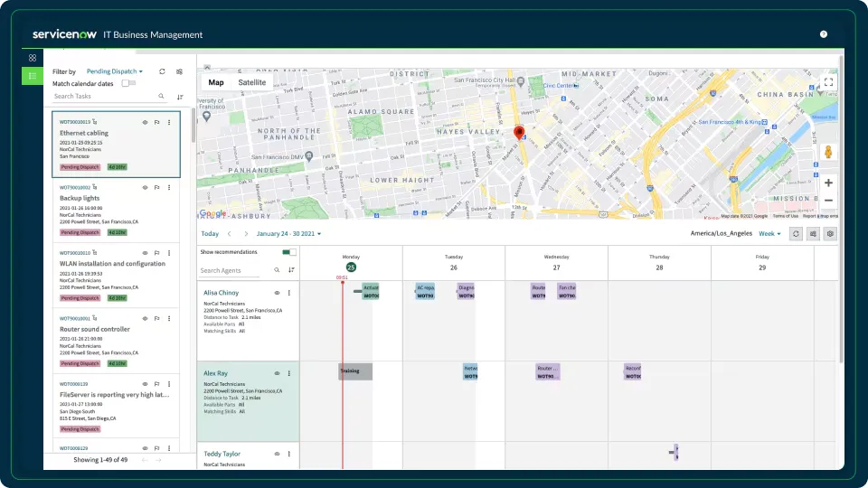Image resolution: width=868 pixels, height=488 pixels.
Task: Open the three-dot menu on Backup lights task
Action: [169, 187]
